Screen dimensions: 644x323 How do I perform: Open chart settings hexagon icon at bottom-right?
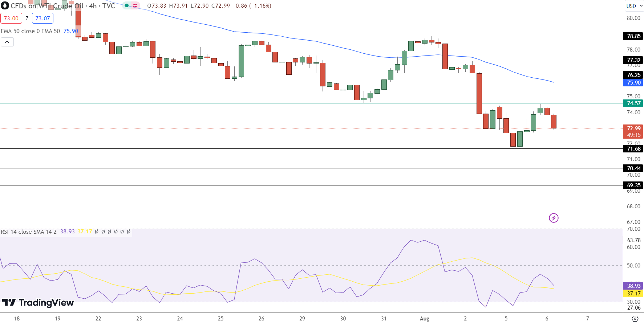[x=635, y=319]
